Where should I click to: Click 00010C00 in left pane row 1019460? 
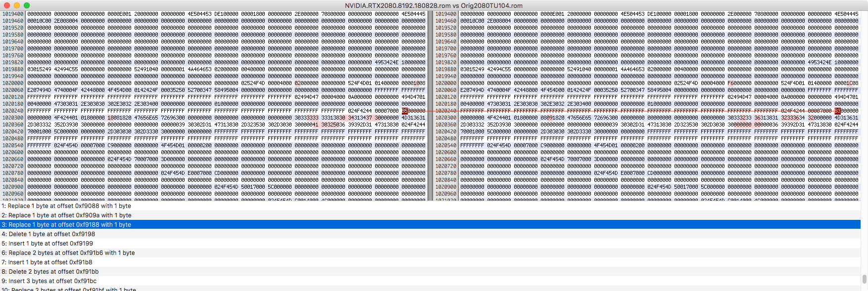[x=39, y=21]
